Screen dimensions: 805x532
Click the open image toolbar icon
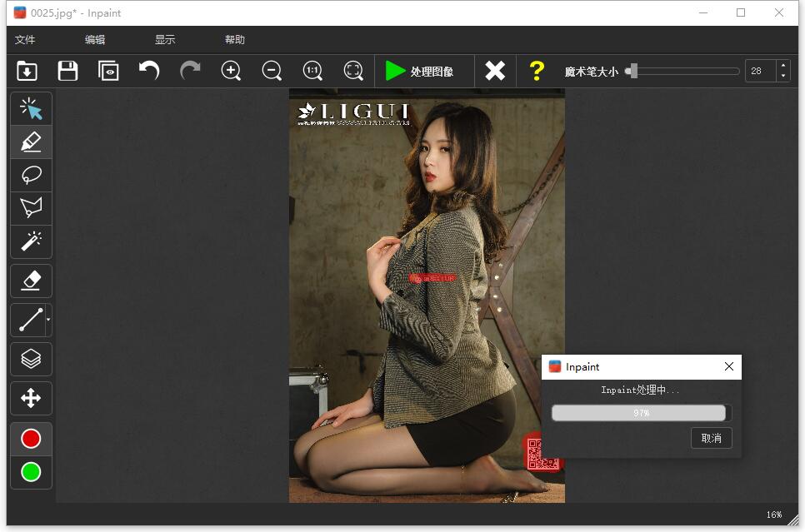27,71
